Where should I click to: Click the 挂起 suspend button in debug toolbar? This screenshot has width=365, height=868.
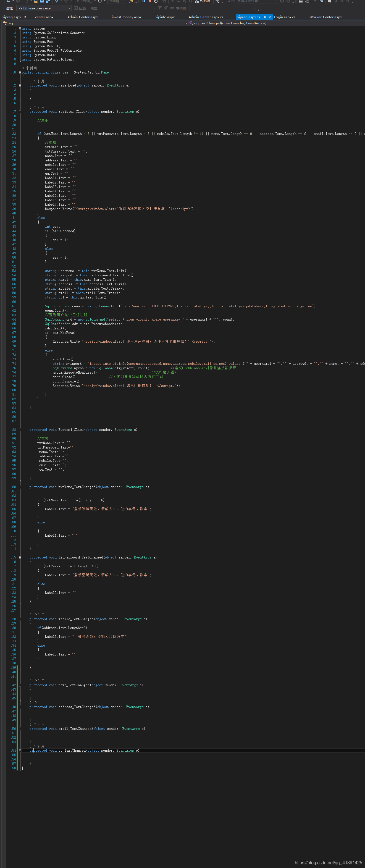[80, 8]
